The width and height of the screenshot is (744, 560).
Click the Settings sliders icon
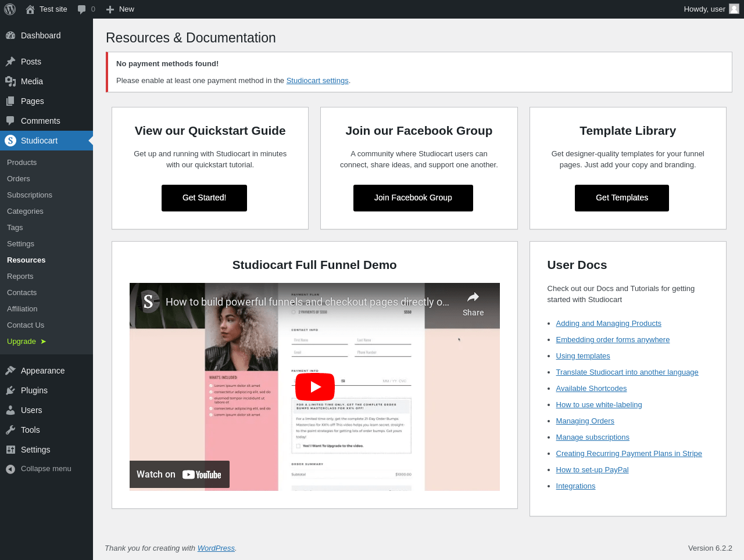click(x=10, y=450)
